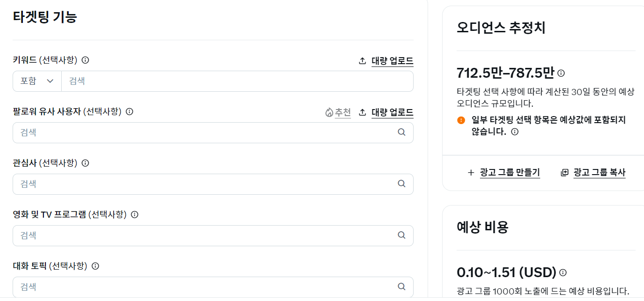
Task: Click the 광고 그룹 복사 link
Action: pos(600,172)
